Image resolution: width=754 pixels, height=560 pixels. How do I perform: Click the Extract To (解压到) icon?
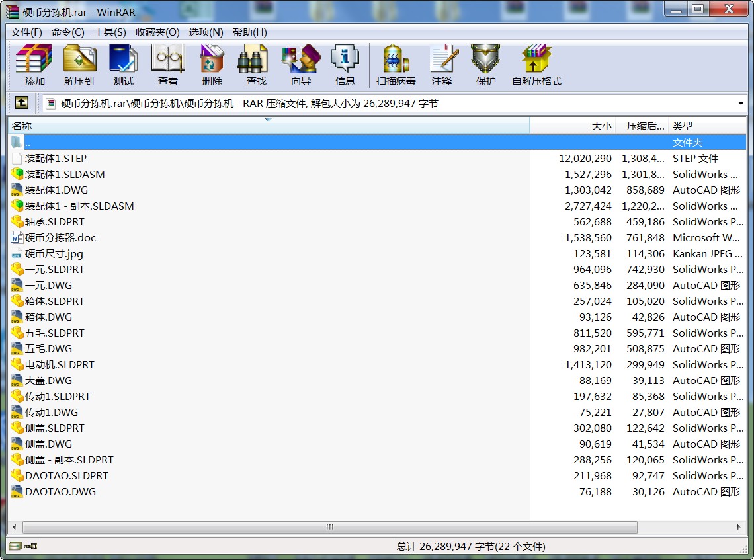click(x=79, y=65)
